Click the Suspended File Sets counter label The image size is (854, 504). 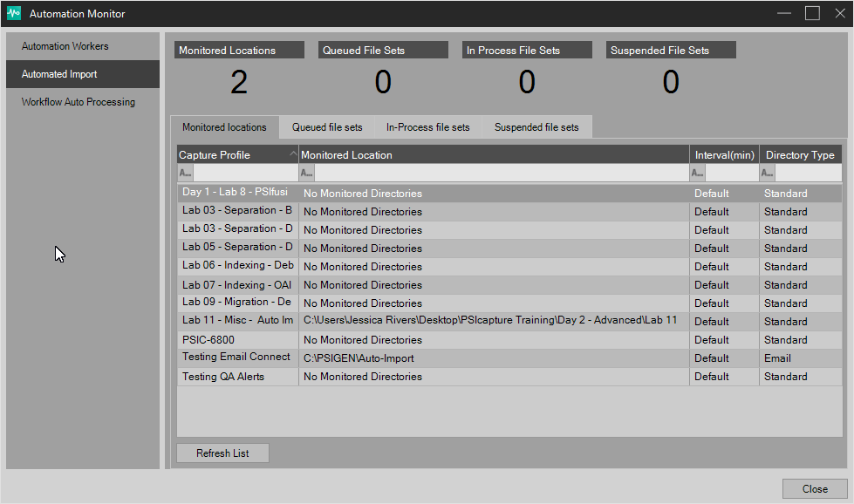(671, 50)
